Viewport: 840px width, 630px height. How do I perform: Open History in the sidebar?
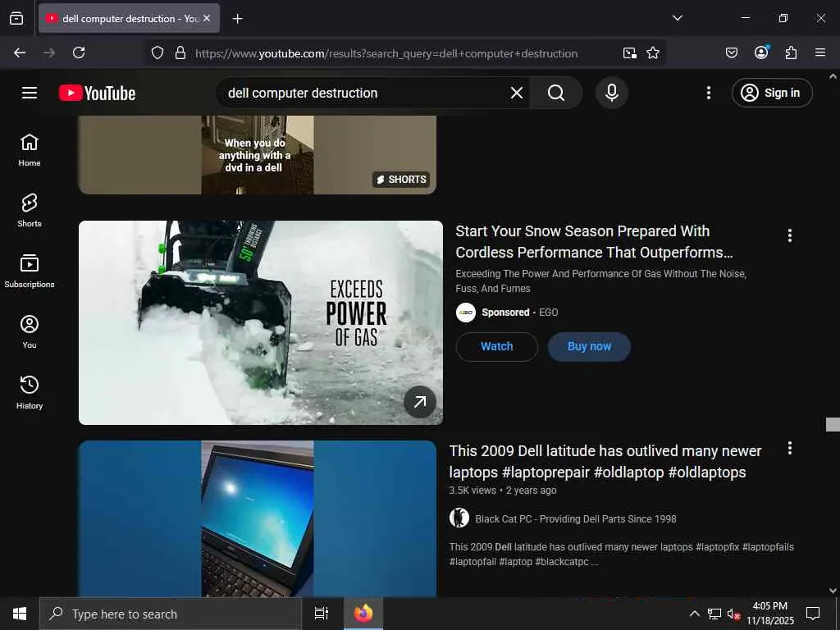click(30, 392)
